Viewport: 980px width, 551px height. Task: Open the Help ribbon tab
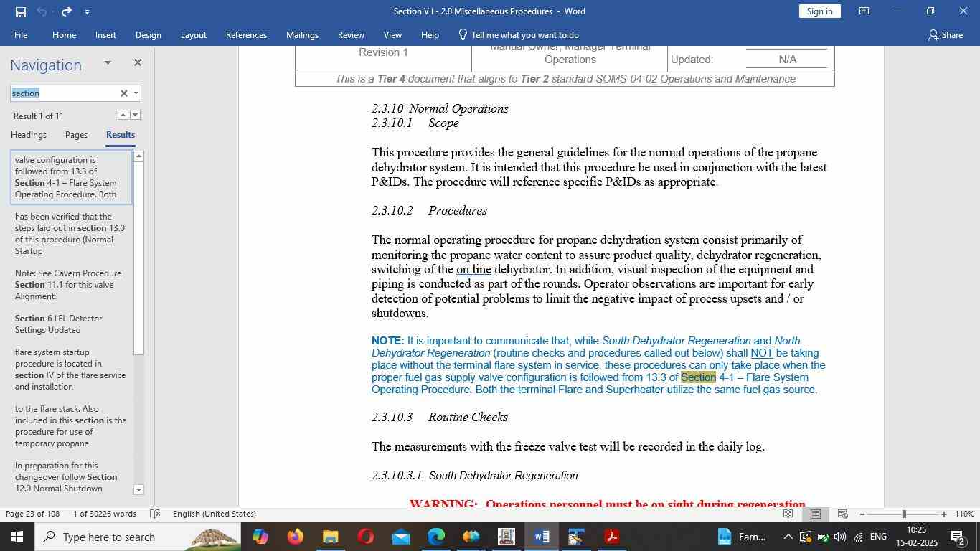coord(430,34)
